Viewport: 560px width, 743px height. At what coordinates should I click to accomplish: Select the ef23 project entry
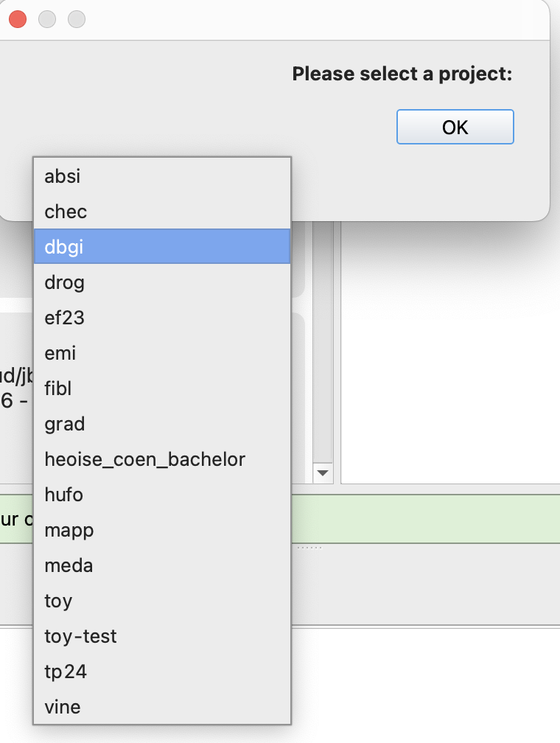pyautogui.click(x=162, y=318)
